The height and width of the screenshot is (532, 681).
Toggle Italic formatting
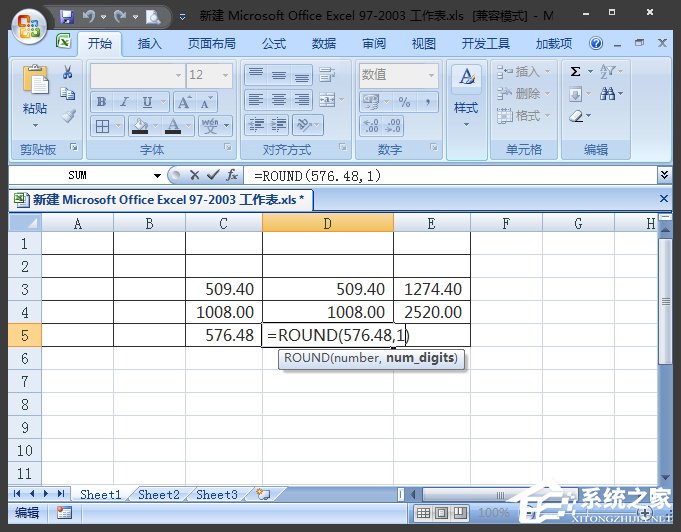(124, 102)
